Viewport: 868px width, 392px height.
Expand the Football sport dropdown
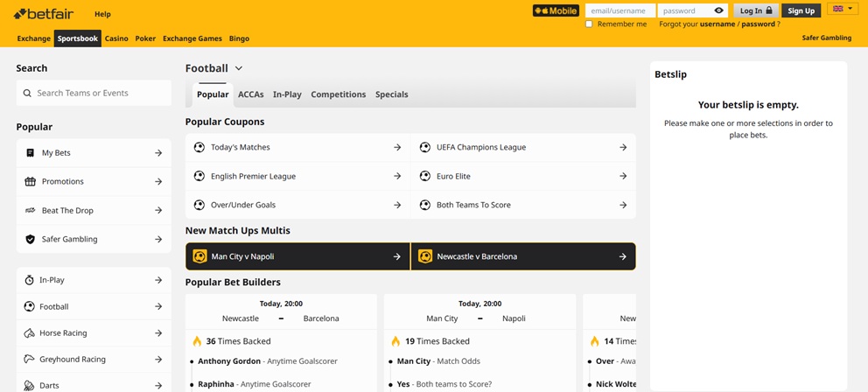[x=238, y=68]
